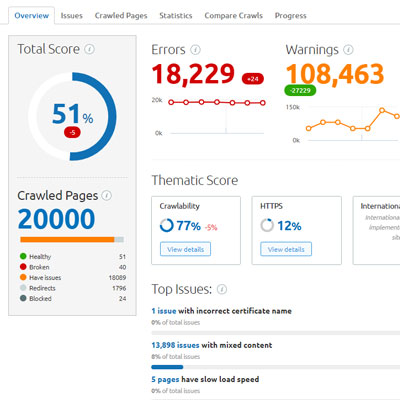The width and height of the screenshot is (400, 400).
Task: Click the mixed content blue progress bar
Action: click(167, 367)
